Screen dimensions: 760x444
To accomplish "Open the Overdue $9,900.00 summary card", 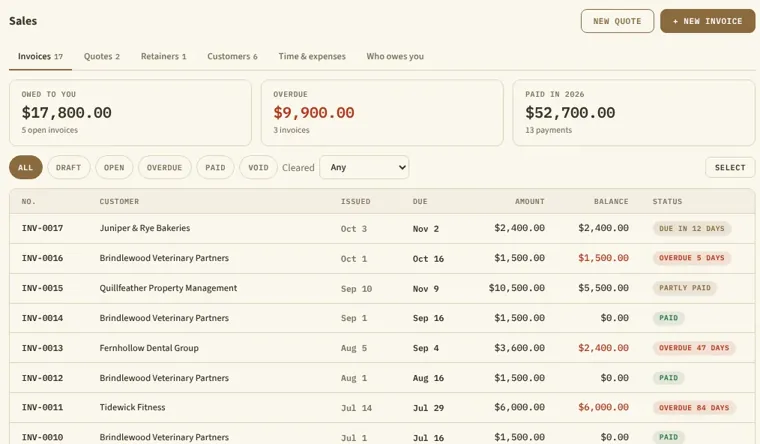I will 382,112.
